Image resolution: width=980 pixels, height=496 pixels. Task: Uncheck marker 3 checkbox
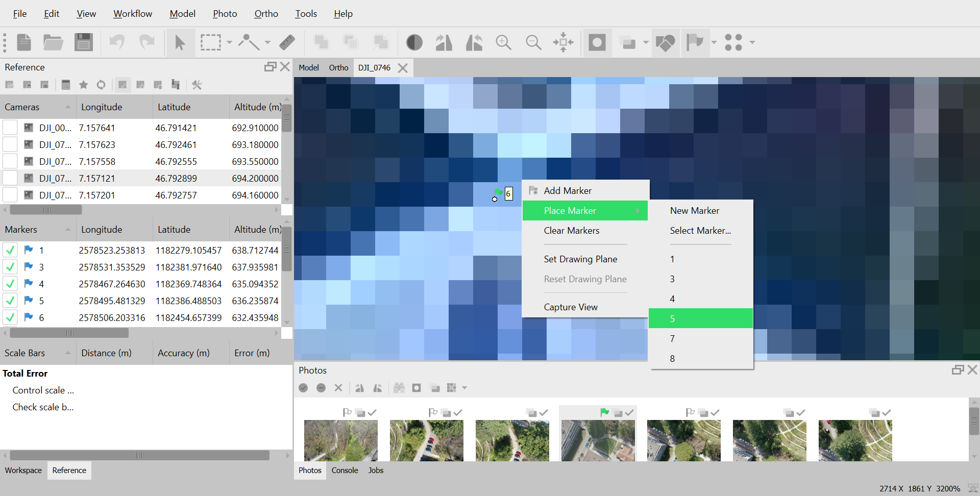pos(10,267)
